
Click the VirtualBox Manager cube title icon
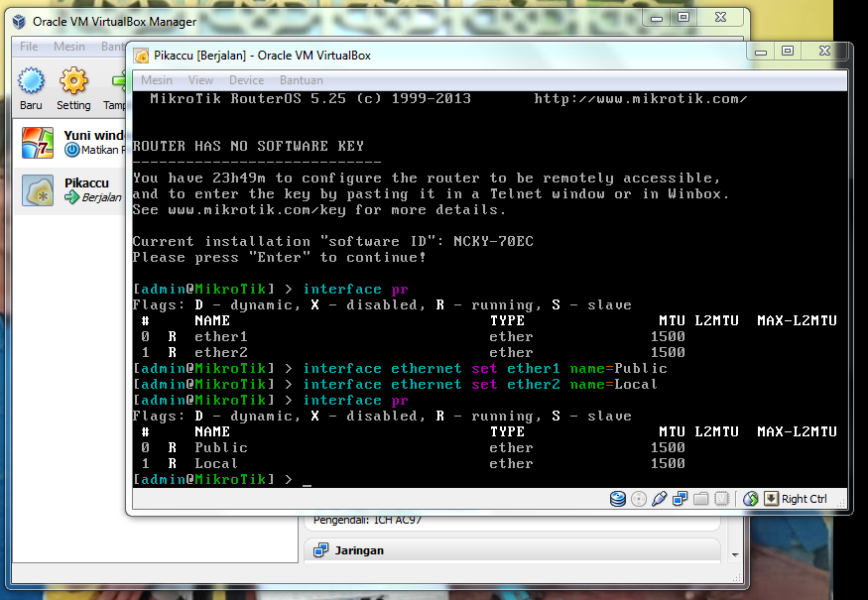coord(20,22)
